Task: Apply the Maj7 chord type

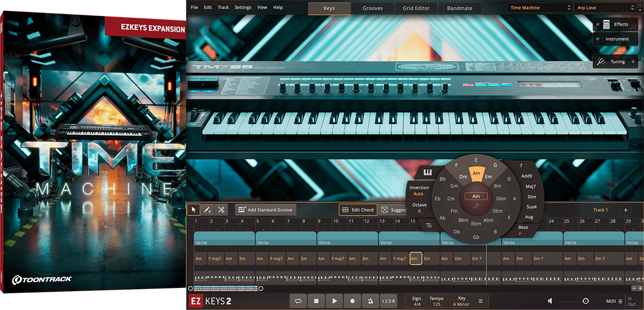Action: point(531,186)
